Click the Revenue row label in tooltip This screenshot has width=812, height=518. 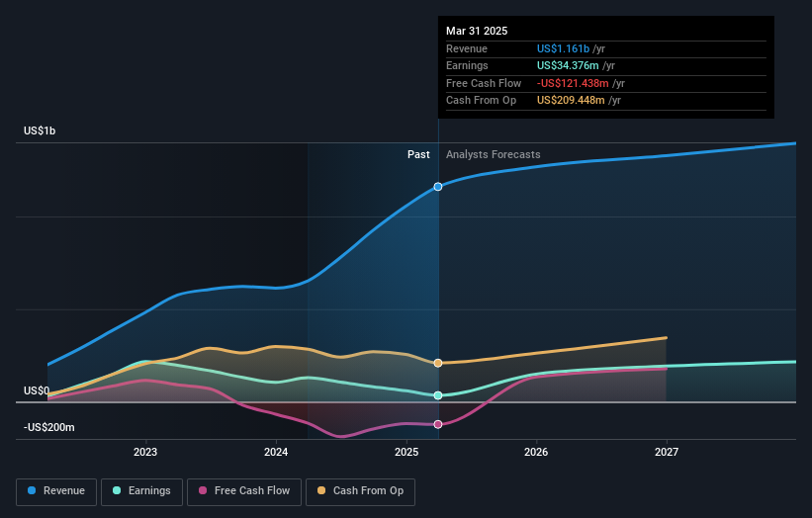[467, 48]
